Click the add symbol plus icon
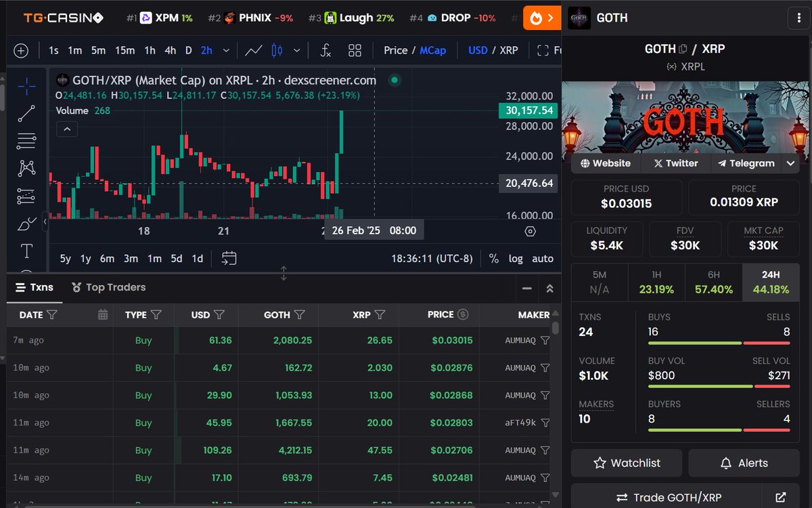Viewport: 812px width, 508px height. pos(21,51)
